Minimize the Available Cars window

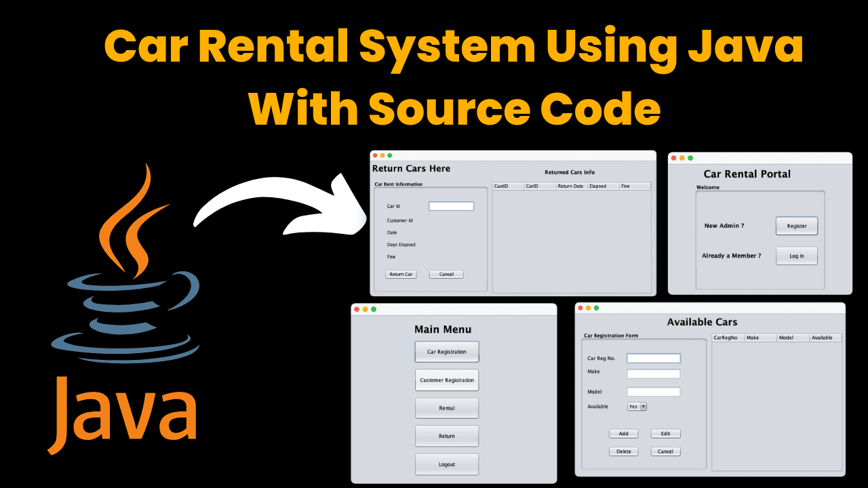(x=589, y=308)
